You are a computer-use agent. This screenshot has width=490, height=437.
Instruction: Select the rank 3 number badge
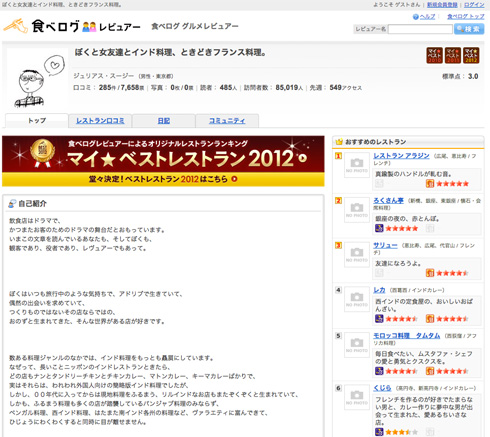tap(338, 245)
